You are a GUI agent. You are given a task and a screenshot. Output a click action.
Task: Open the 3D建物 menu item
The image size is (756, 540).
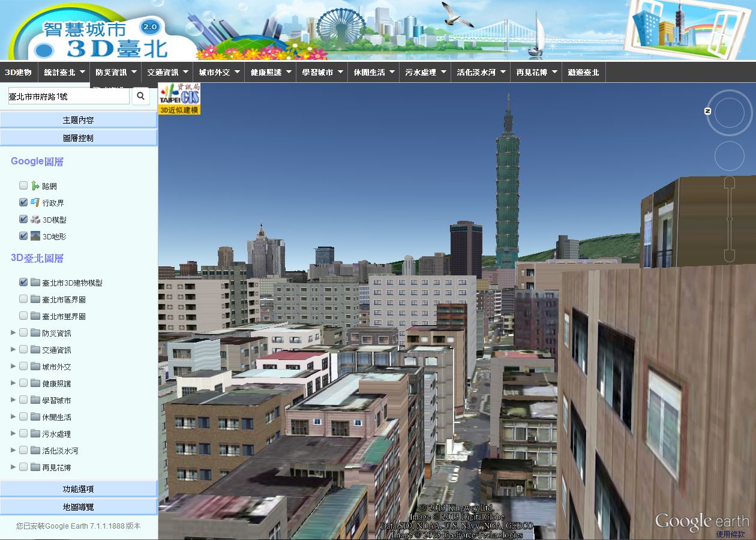[x=19, y=72]
